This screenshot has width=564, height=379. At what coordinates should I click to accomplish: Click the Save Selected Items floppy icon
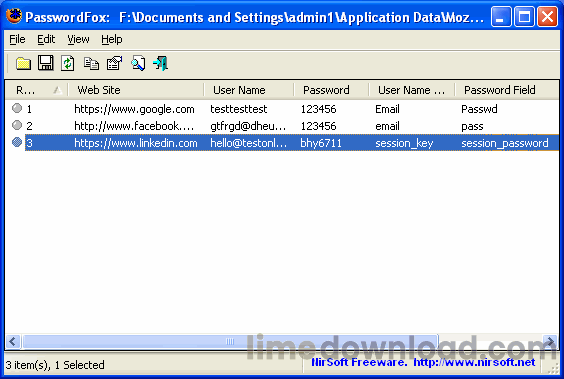point(46,63)
